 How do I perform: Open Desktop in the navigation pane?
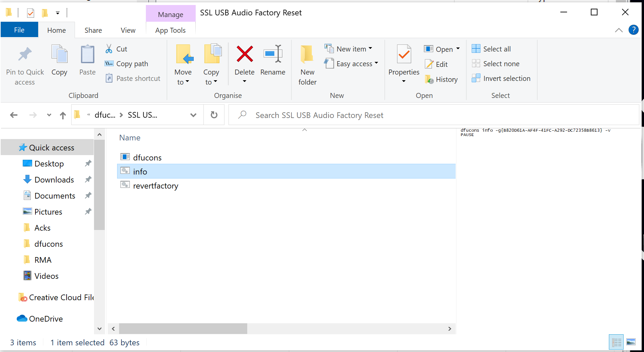point(49,163)
